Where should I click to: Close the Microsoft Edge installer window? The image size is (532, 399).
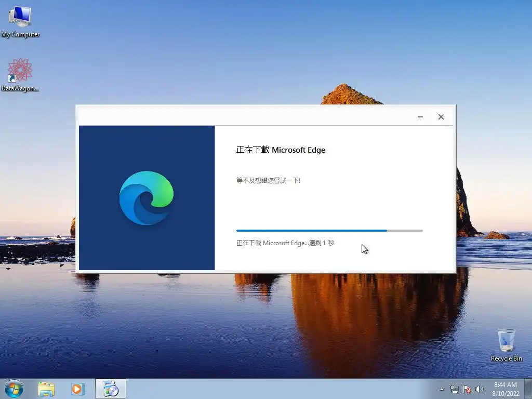pos(441,117)
